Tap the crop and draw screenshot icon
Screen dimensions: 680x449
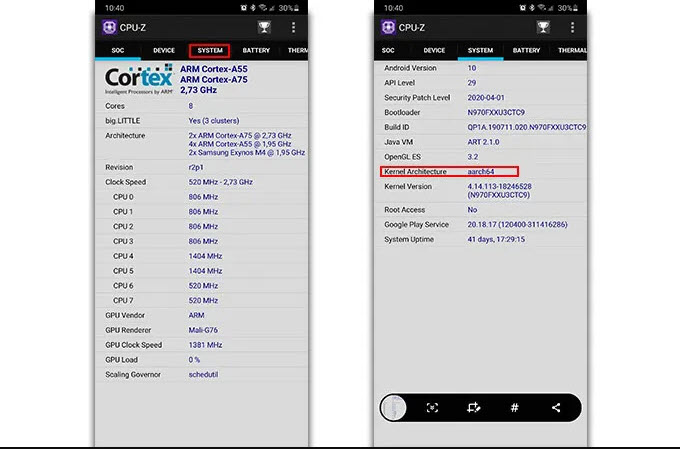[473, 407]
